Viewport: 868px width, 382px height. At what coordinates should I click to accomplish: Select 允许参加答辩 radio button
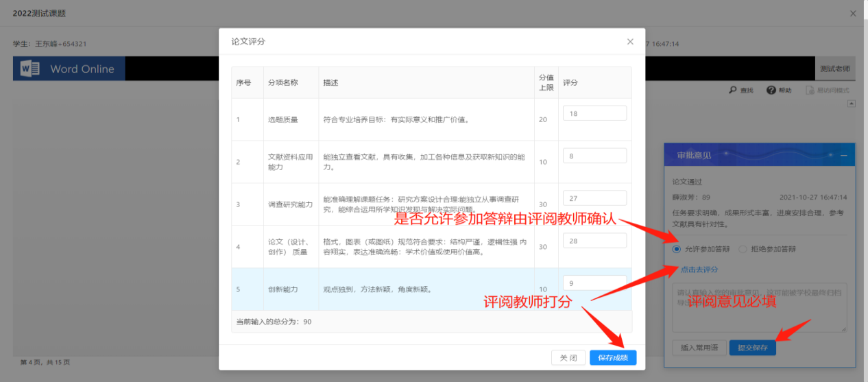(x=677, y=250)
